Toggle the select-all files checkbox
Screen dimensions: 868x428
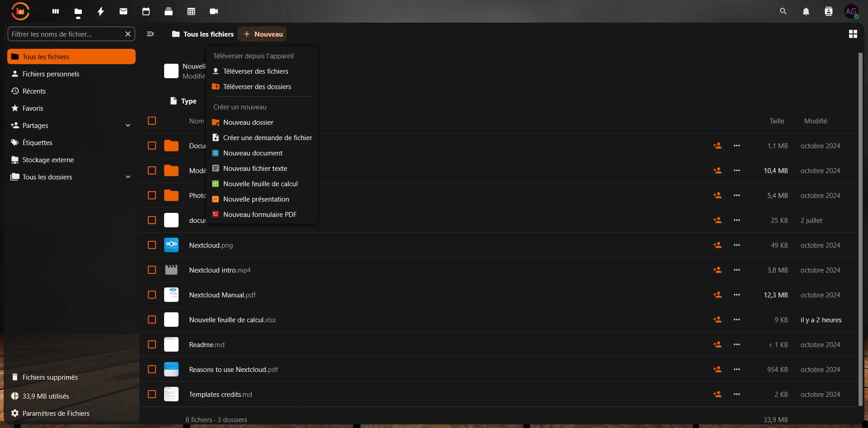click(x=152, y=121)
